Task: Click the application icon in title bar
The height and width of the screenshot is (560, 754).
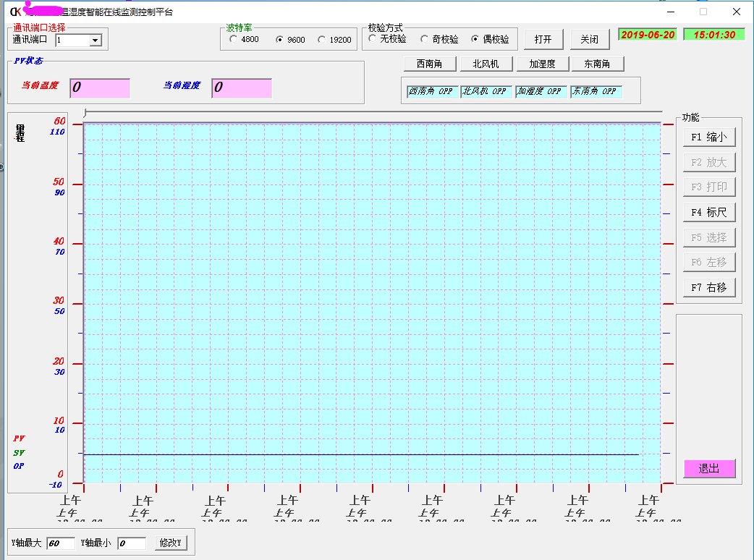Action: pos(14,12)
